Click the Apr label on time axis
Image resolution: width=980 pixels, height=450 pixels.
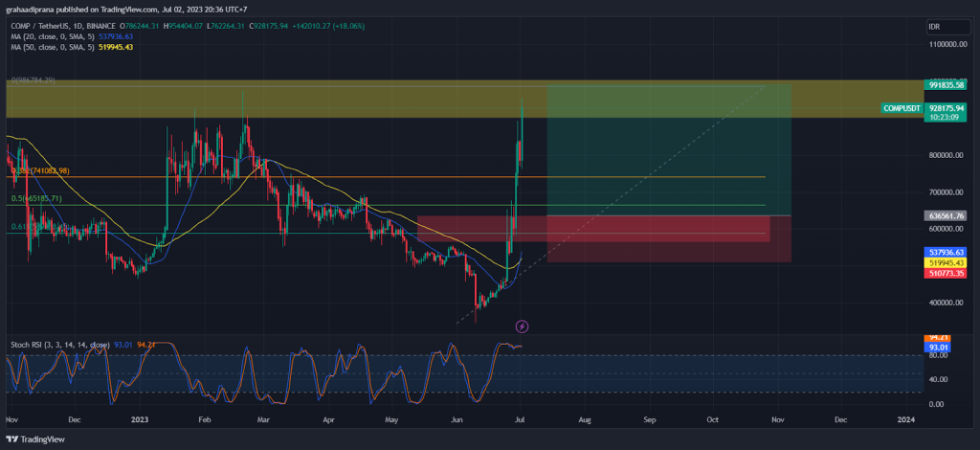point(328,420)
